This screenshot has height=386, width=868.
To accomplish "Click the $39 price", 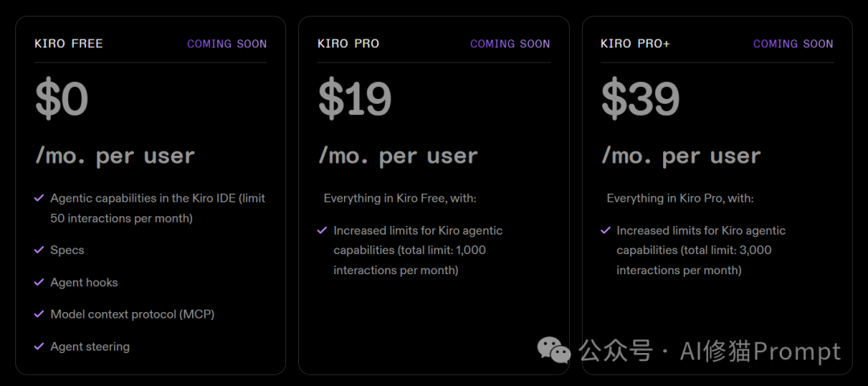I will (x=640, y=100).
